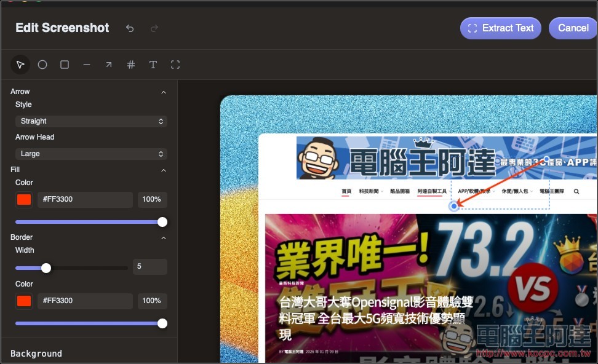Click the undo icon
This screenshot has height=364, width=598.
(x=130, y=28)
